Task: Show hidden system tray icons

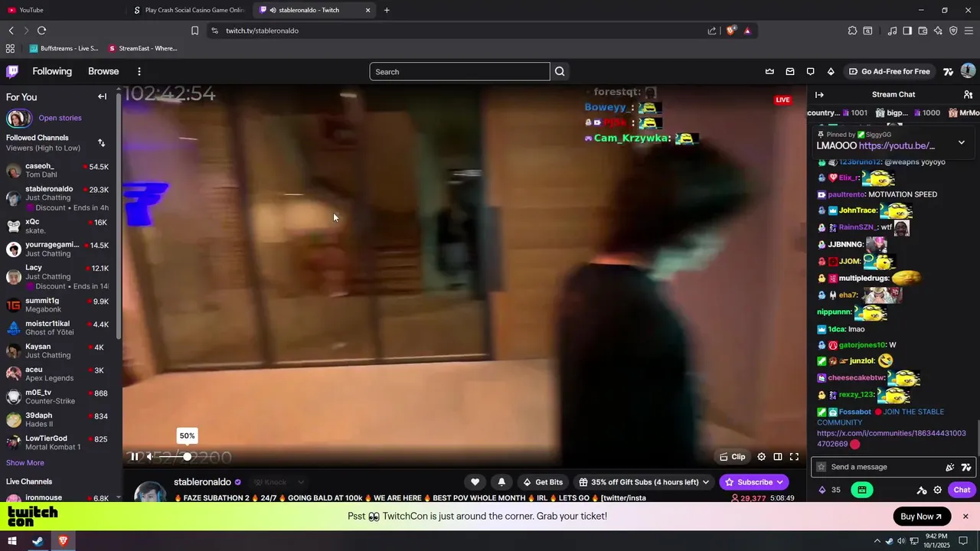Action: coord(878,541)
